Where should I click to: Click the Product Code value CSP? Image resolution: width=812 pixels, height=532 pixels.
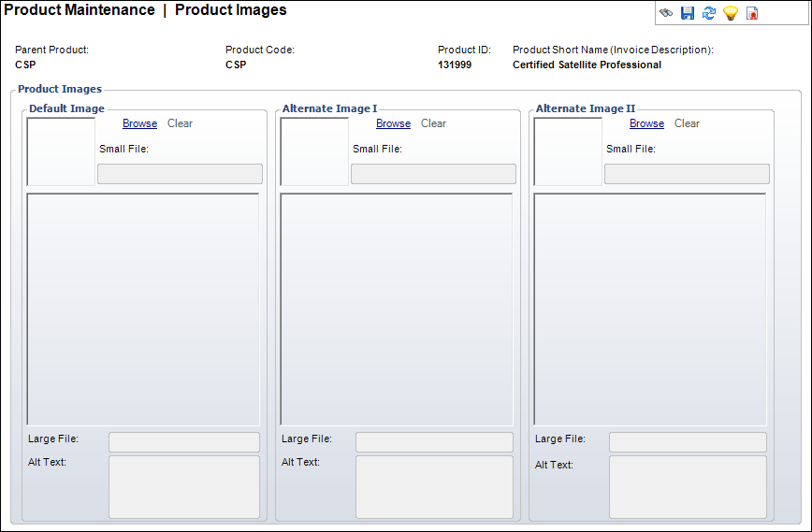[236, 65]
